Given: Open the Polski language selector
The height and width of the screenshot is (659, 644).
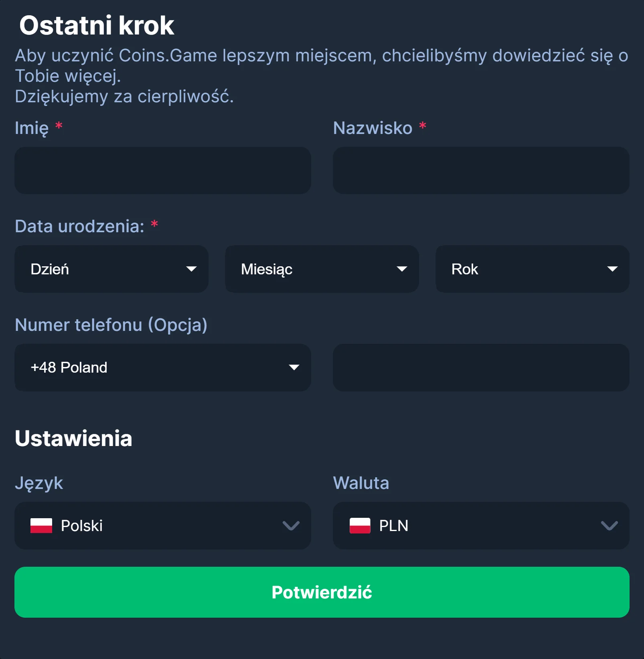Looking at the screenshot, I should 162,526.
